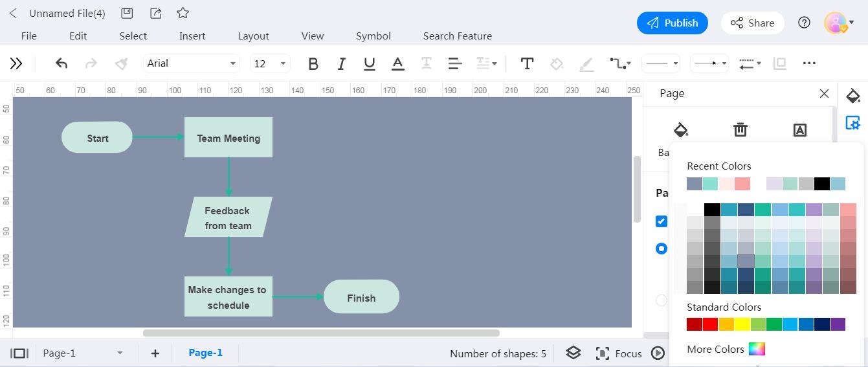The height and width of the screenshot is (367, 868).
Task: Click the save file icon
Action: (x=128, y=13)
